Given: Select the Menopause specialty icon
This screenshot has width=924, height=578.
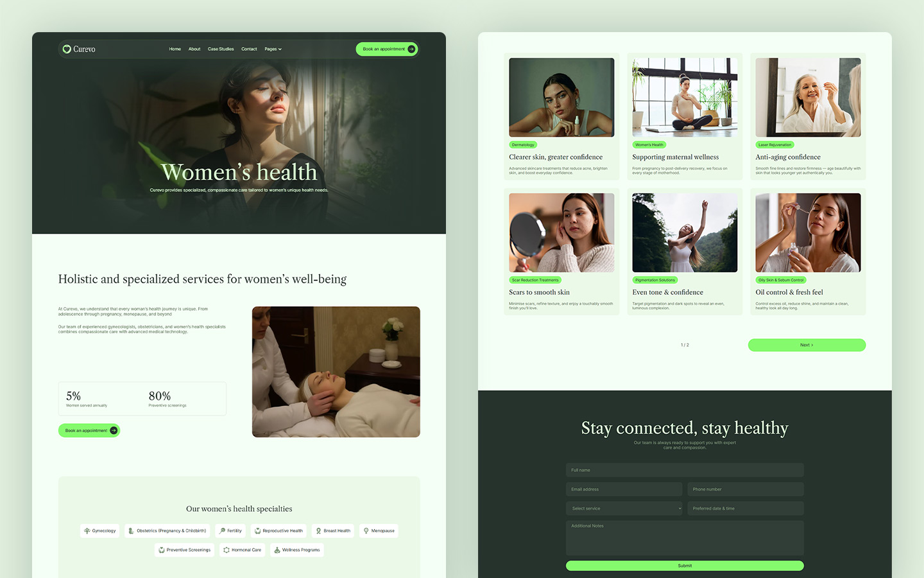Looking at the screenshot, I should (x=364, y=530).
